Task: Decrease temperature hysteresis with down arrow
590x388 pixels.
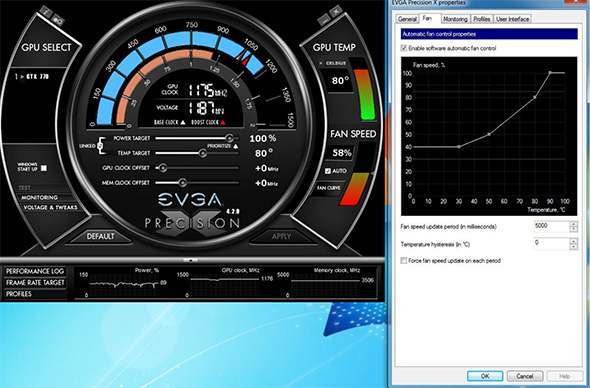Action: 573,246
